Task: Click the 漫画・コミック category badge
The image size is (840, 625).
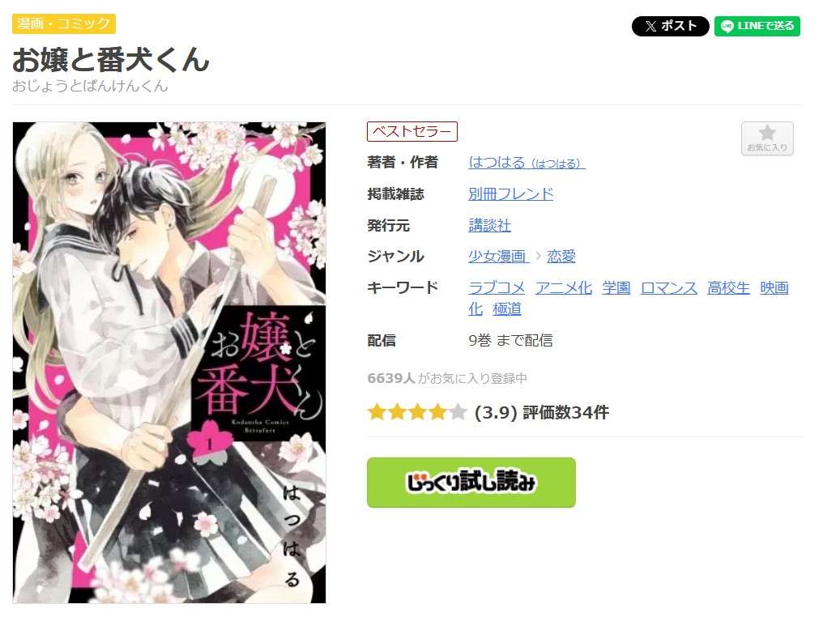Action: pyautogui.click(x=64, y=23)
